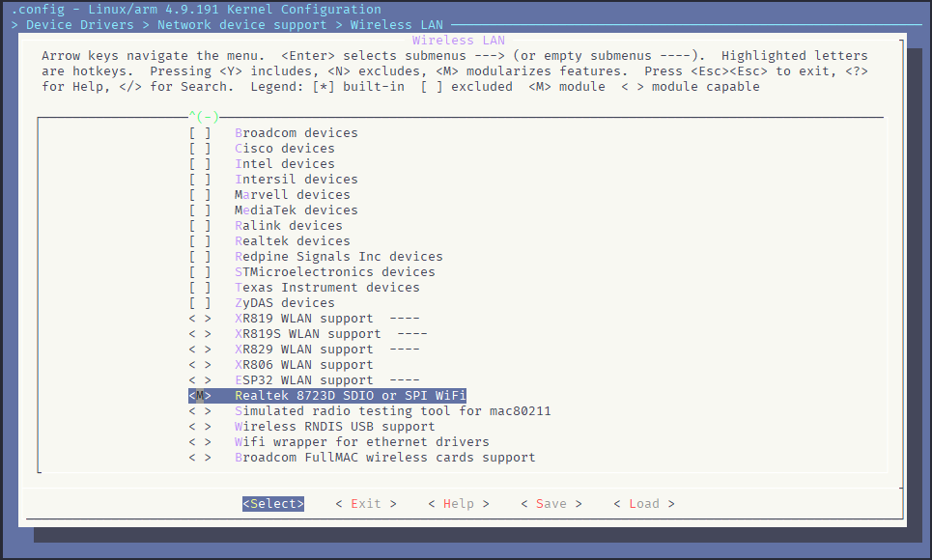
Task: Open the Help button
Action: [x=459, y=504]
